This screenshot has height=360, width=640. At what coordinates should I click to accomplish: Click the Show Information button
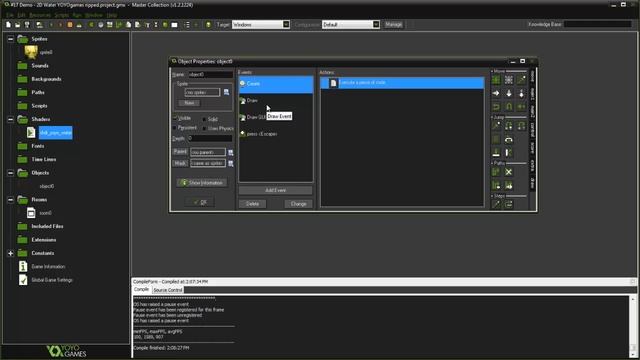[202, 182]
